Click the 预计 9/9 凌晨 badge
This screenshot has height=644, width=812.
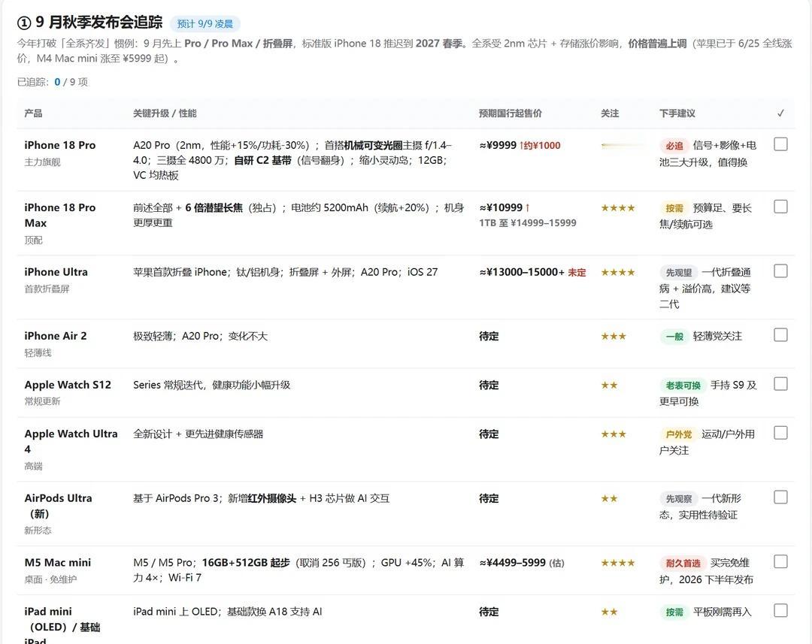tap(205, 24)
